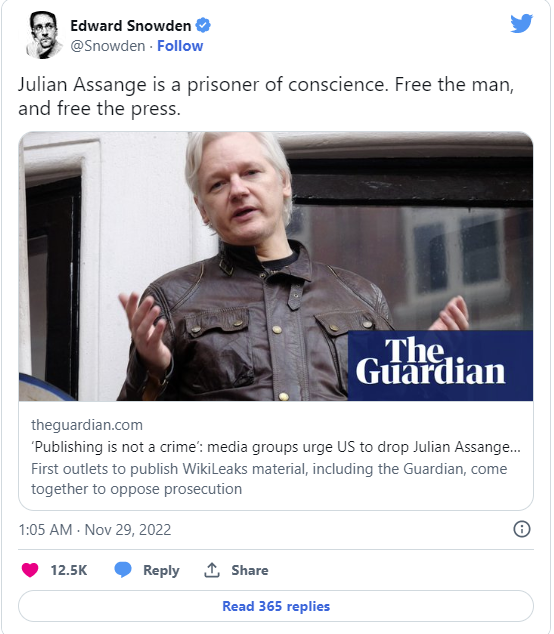Open the Edward Snowden display name
This screenshot has height=634, width=554.
pos(131,26)
